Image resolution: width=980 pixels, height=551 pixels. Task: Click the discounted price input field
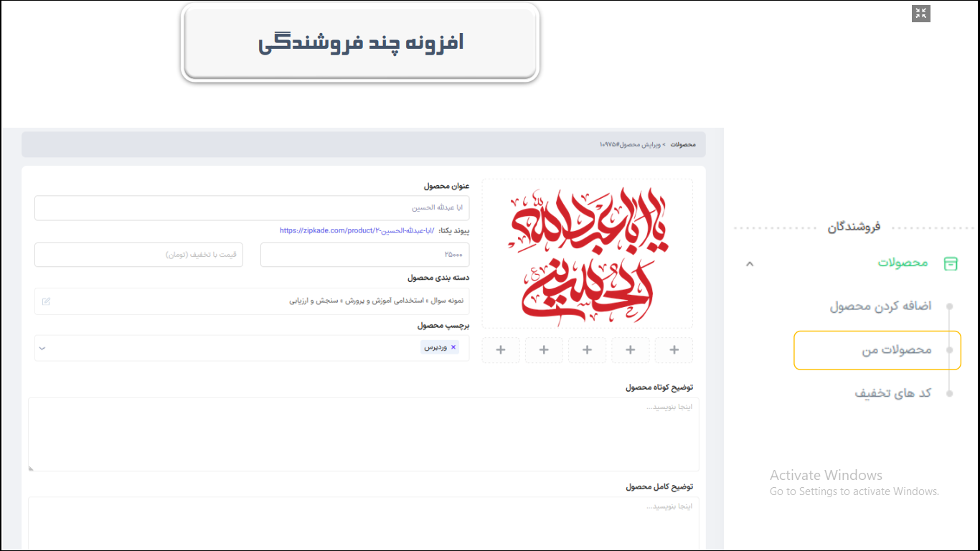point(138,255)
